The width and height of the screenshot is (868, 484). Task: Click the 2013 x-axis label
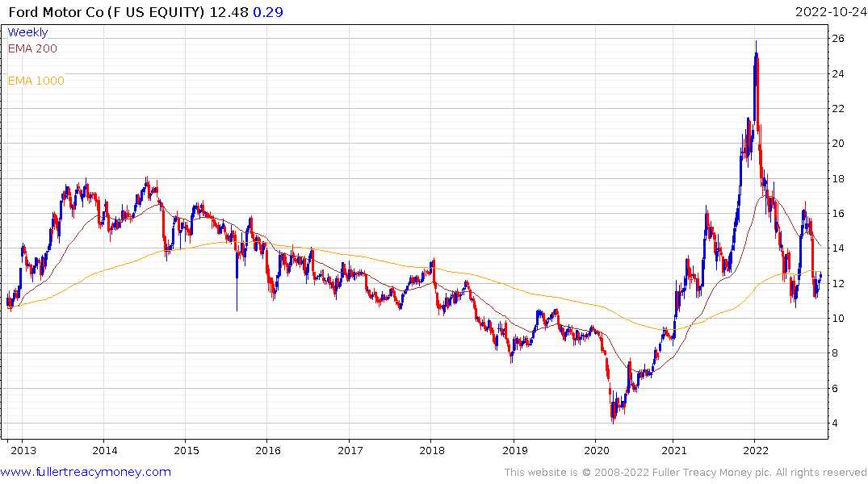(x=23, y=450)
